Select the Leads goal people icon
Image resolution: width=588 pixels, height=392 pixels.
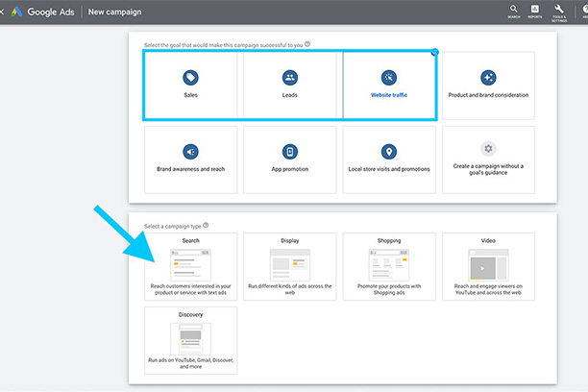click(x=290, y=78)
